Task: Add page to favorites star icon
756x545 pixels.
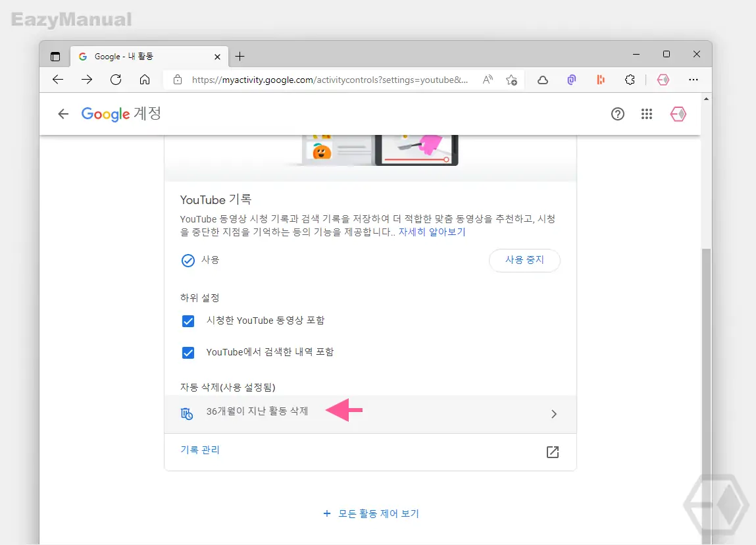Action: click(511, 80)
